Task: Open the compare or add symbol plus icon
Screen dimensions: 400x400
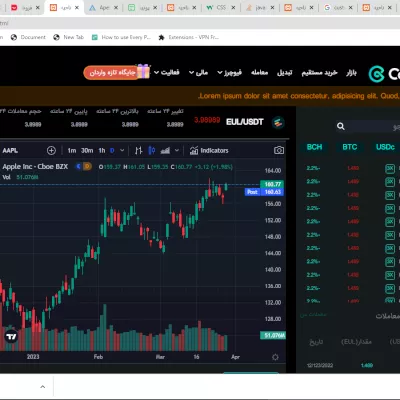Action: (51, 151)
